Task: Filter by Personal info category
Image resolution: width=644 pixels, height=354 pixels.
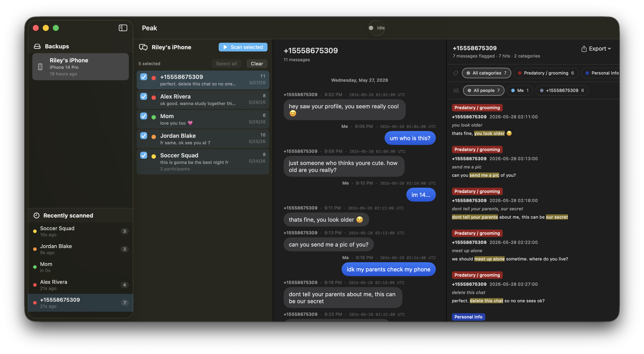Action: (x=600, y=73)
